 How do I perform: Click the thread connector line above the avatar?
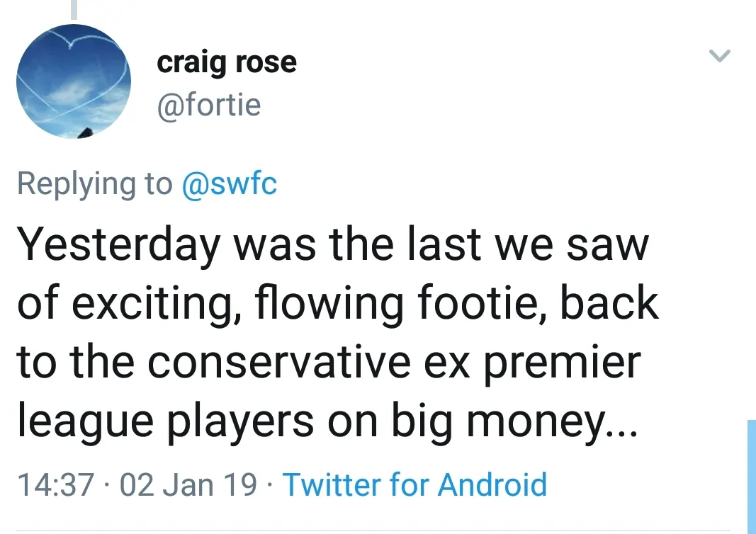[x=74, y=8]
